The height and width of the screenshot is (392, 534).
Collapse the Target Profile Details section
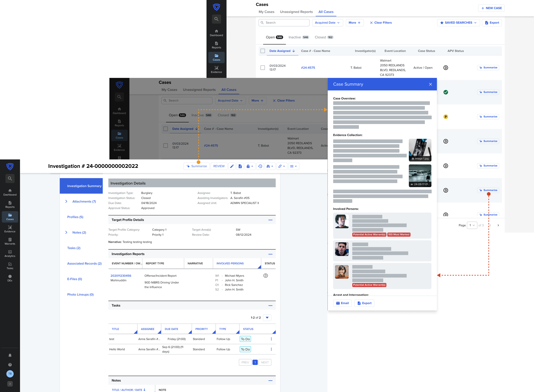(270, 220)
